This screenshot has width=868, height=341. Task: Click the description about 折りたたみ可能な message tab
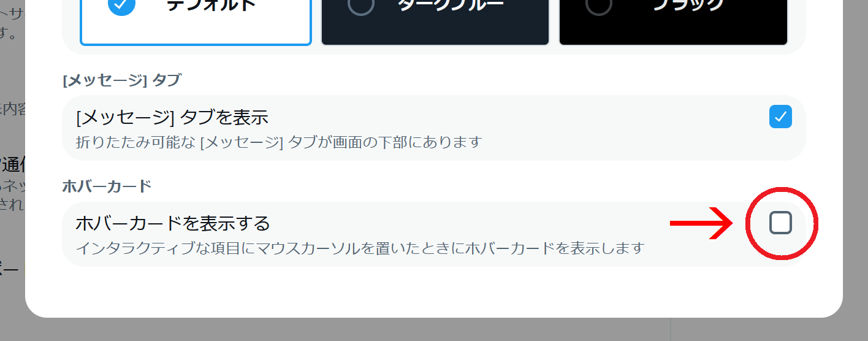(279, 142)
